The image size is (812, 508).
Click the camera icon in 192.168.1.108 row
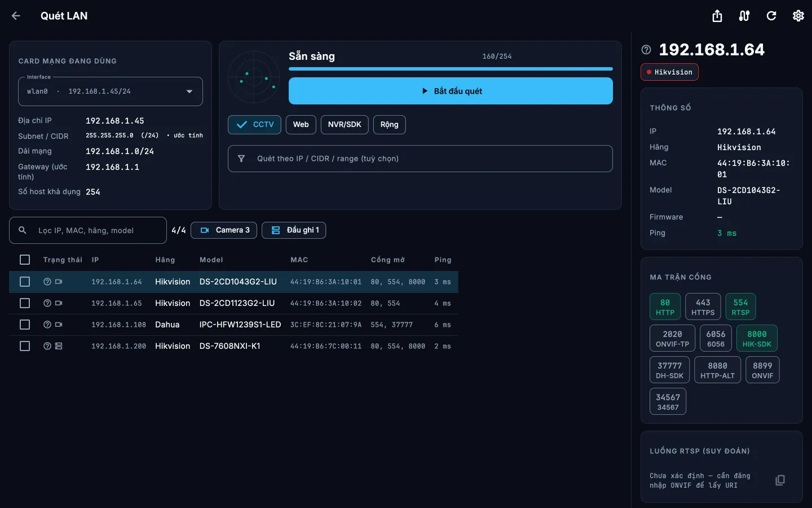click(x=59, y=325)
